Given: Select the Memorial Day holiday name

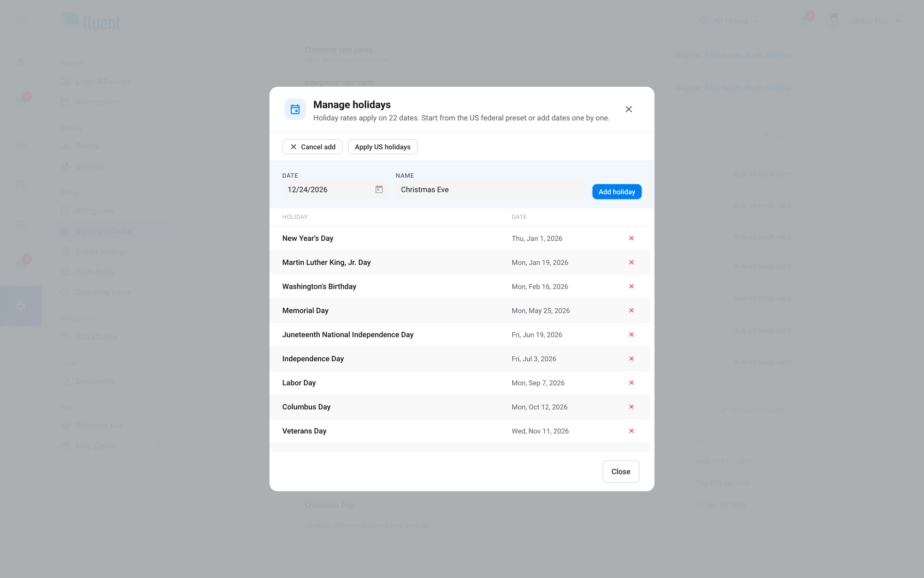Looking at the screenshot, I should click(x=305, y=310).
